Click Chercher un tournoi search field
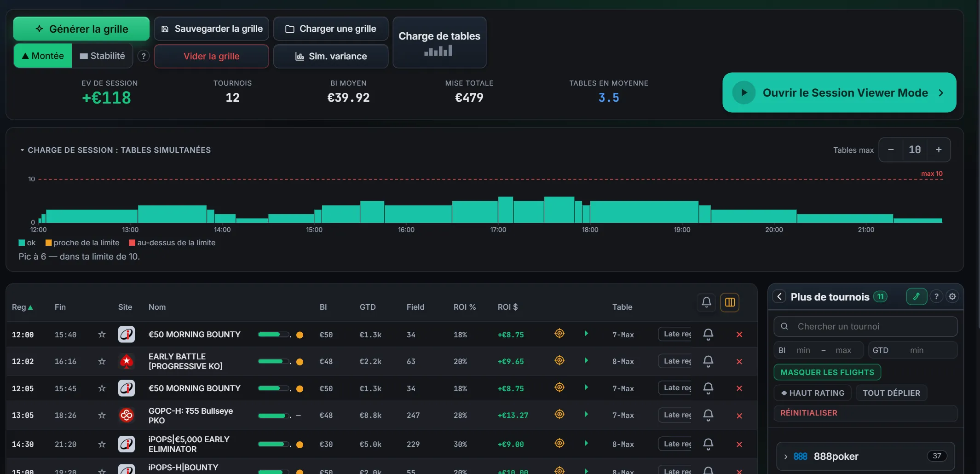This screenshot has width=980, height=474. (865, 326)
